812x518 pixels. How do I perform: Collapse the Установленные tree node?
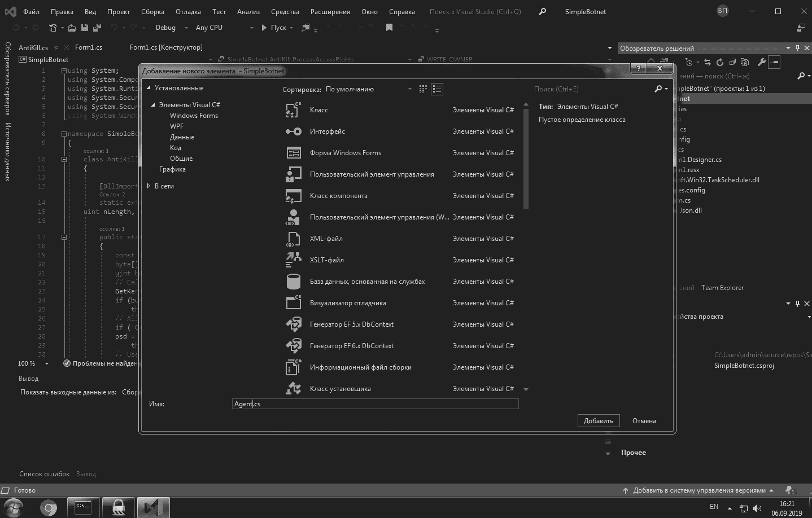(x=149, y=88)
